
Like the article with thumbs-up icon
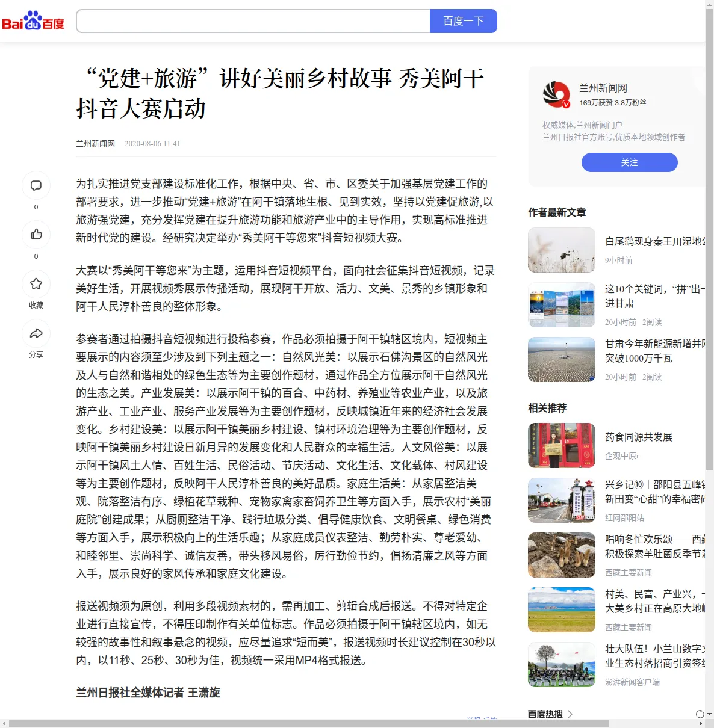pyautogui.click(x=36, y=234)
